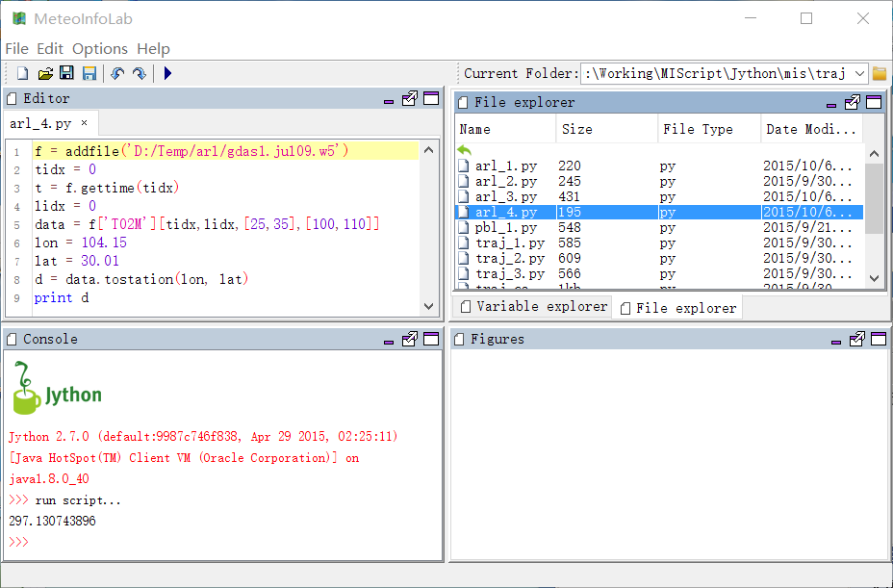Go up one folder with green arrow
This screenshot has width=893, height=588.
pos(464,150)
